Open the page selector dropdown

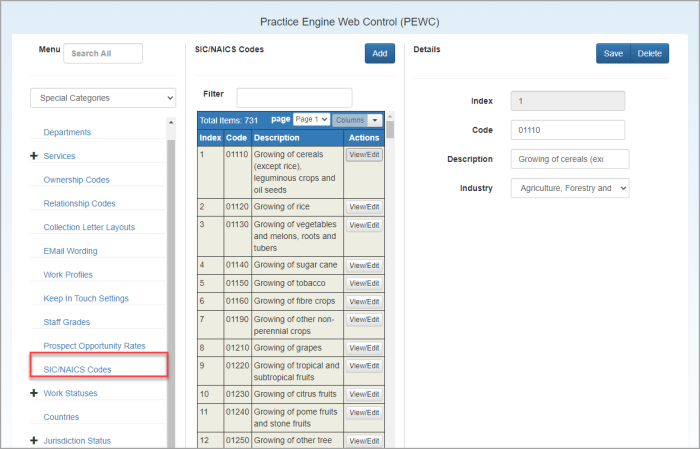[311, 119]
